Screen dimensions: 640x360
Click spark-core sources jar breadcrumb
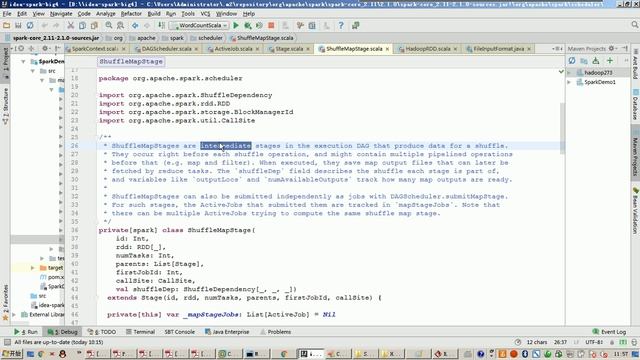click(x=52, y=38)
